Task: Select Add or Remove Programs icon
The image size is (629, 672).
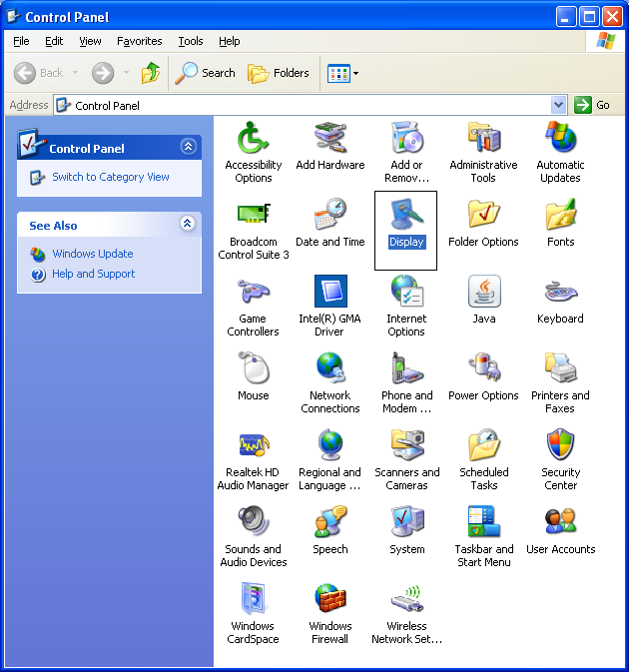Action: coord(406,138)
